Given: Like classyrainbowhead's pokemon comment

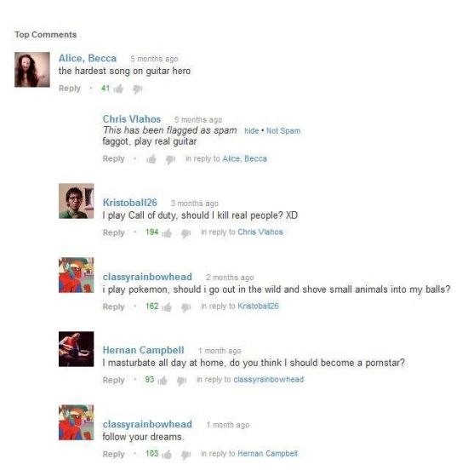Looking at the screenshot, I should coord(167,307).
